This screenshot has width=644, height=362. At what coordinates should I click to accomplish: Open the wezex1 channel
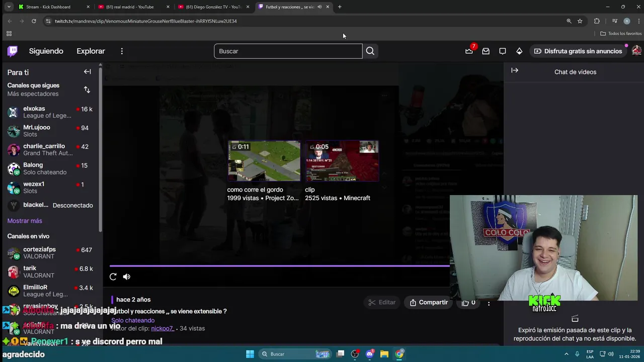tap(50, 188)
